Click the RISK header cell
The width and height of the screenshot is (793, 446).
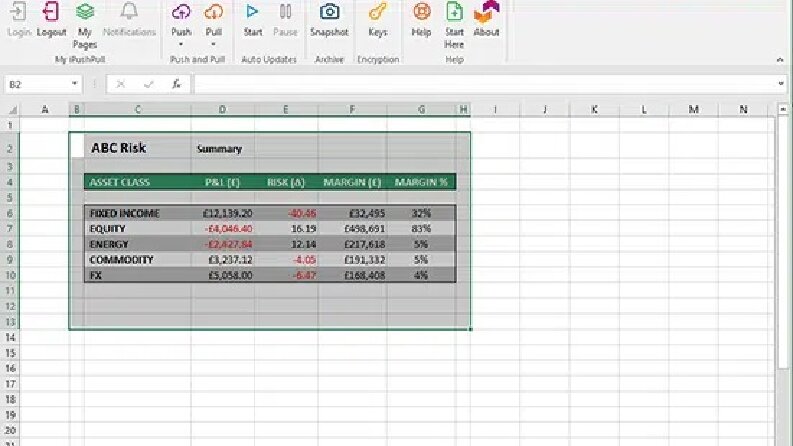pos(286,182)
